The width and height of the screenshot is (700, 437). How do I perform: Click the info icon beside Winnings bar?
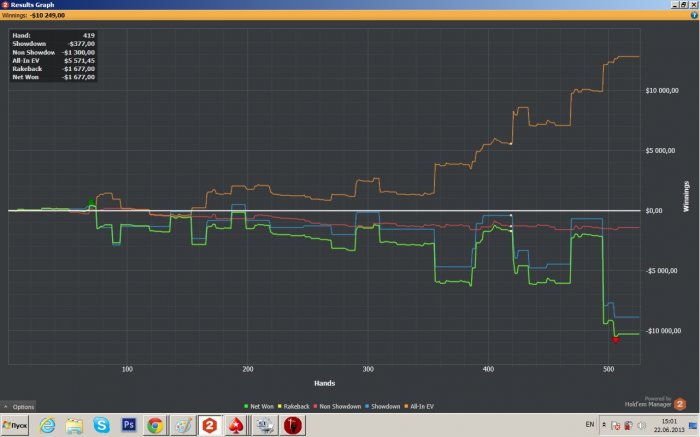pos(694,15)
